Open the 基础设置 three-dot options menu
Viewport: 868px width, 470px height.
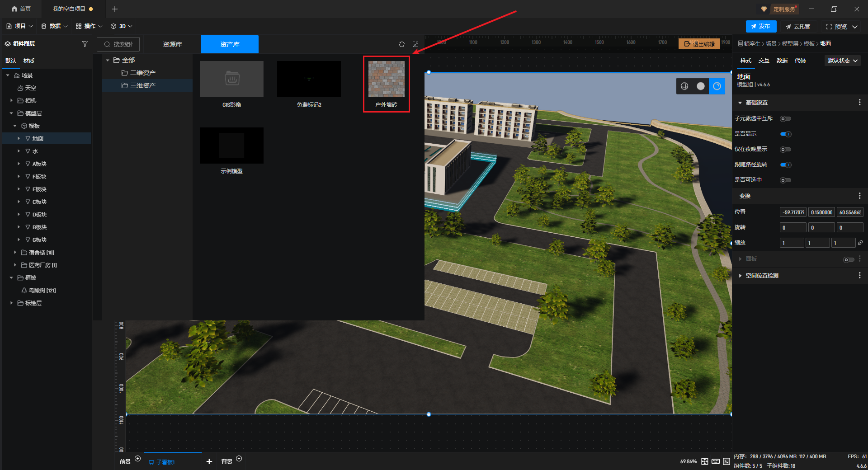pyautogui.click(x=859, y=103)
